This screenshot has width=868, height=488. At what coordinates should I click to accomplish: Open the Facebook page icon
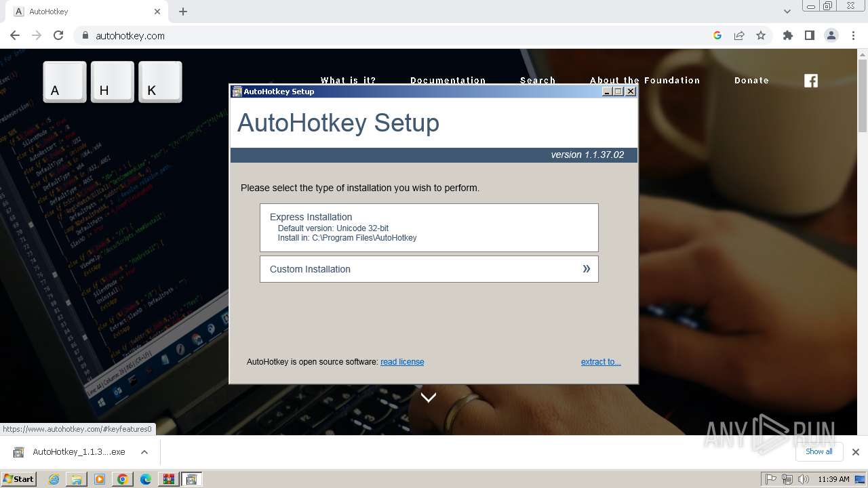pyautogui.click(x=811, y=81)
